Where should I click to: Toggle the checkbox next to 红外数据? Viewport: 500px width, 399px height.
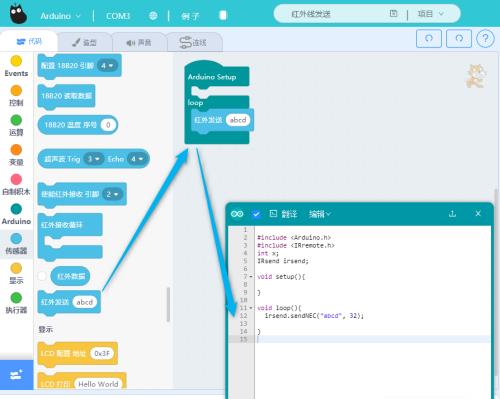pos(42,276)
